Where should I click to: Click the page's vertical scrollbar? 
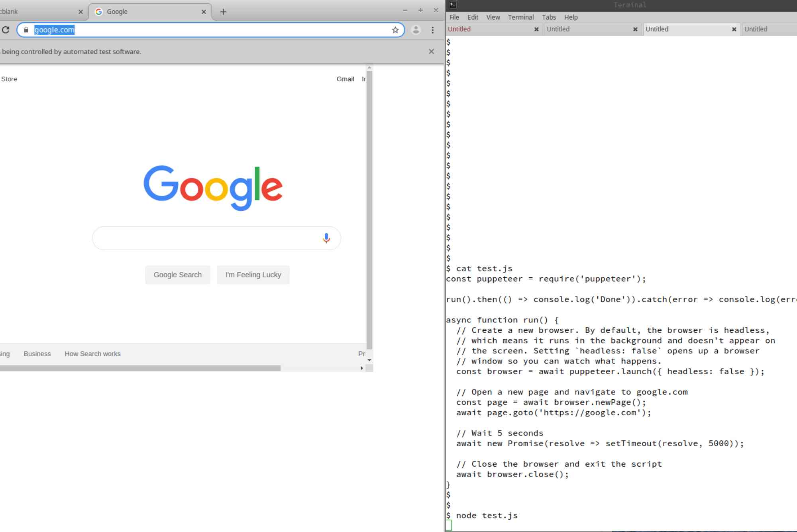coord(369,210)
